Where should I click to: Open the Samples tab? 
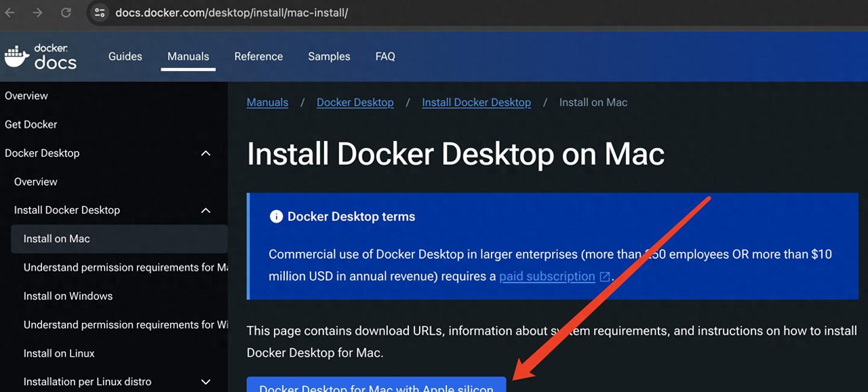click(x=329, y=56)
